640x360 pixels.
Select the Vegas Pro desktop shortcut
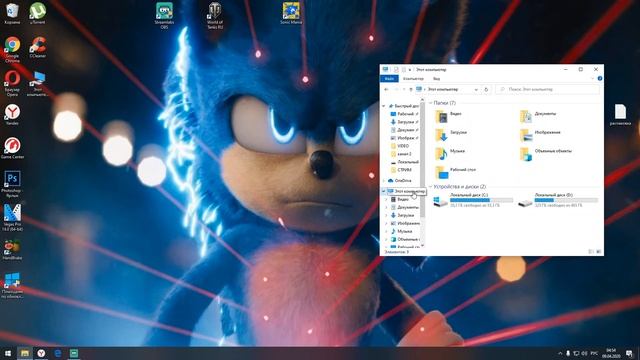pos(12,218)
